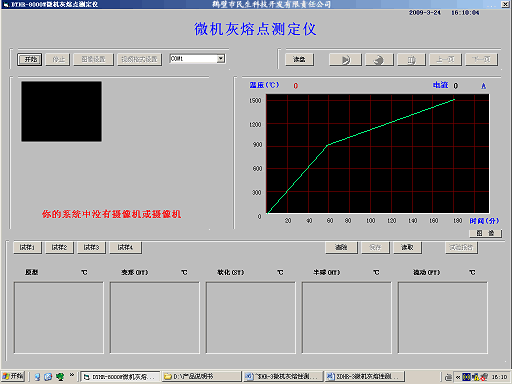Click the button beneath the 时间(分) axis label
This screenshot has height=385, width=513.
pos(485,233)
